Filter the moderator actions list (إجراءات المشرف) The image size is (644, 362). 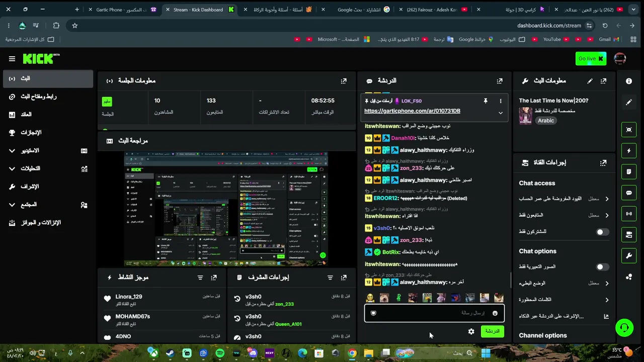click(x=330, y=278)
